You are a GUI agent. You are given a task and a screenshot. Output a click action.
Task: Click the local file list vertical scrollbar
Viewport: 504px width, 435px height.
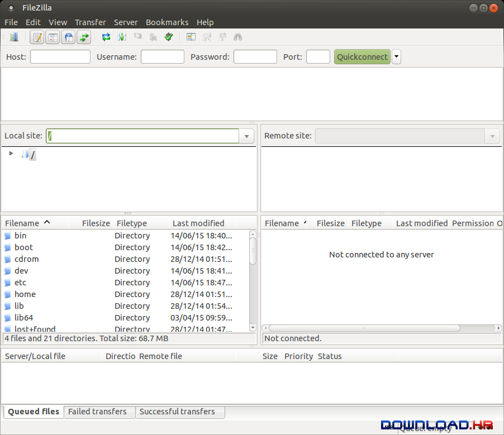coord(253,251)
